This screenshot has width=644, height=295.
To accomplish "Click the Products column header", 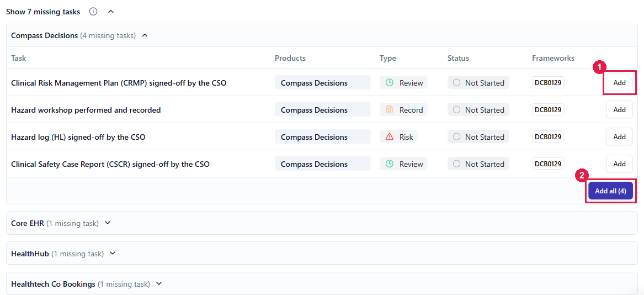I will pyautogui.click(x=290, y=58).
